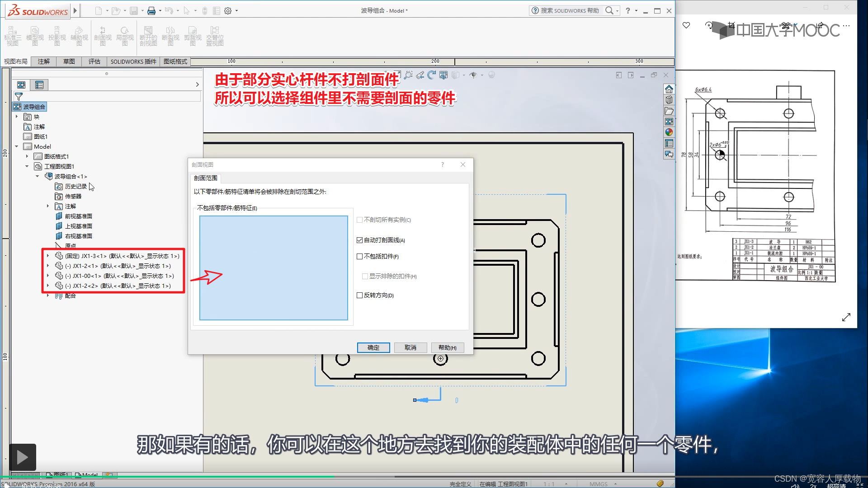Select the property manager tab icon

point(39,85)
